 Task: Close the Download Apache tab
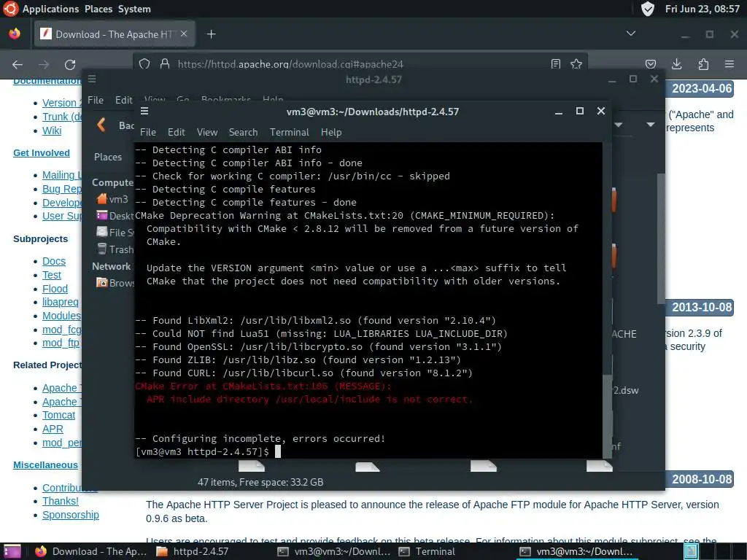pyautogui.click(x=184, y=34)
